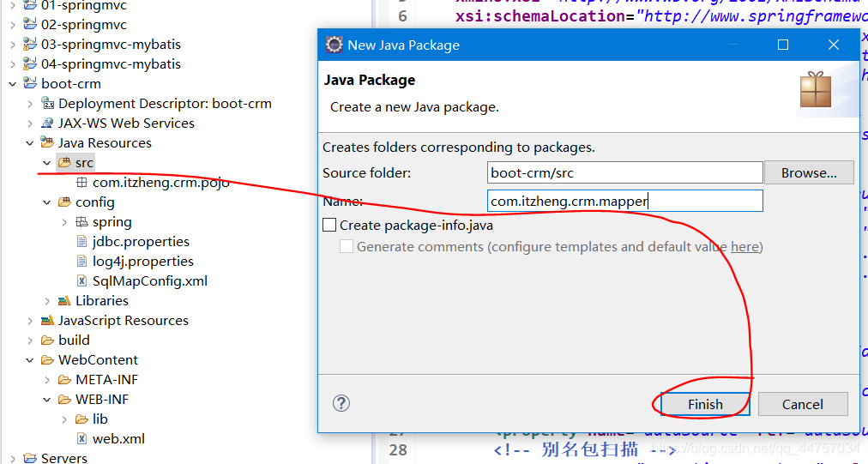Expand JavaScript Resources node

pos(30,321)
